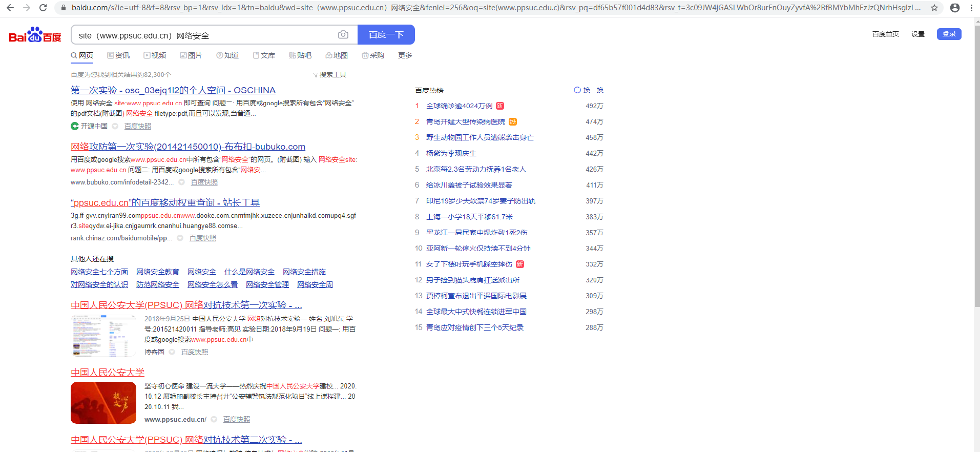Open the 中国人民公安大学 official site result title

coord(108,373)
